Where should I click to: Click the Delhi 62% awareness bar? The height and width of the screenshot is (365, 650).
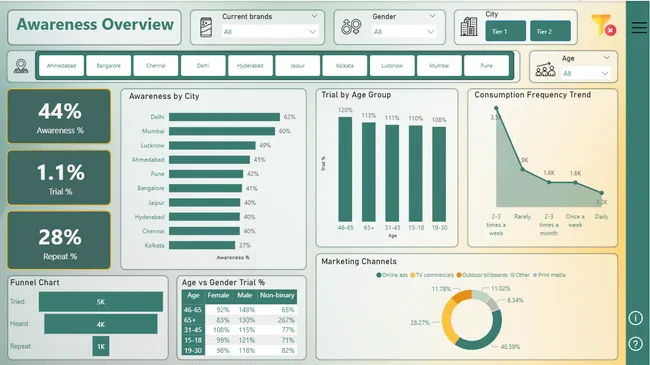pos(224,117)
